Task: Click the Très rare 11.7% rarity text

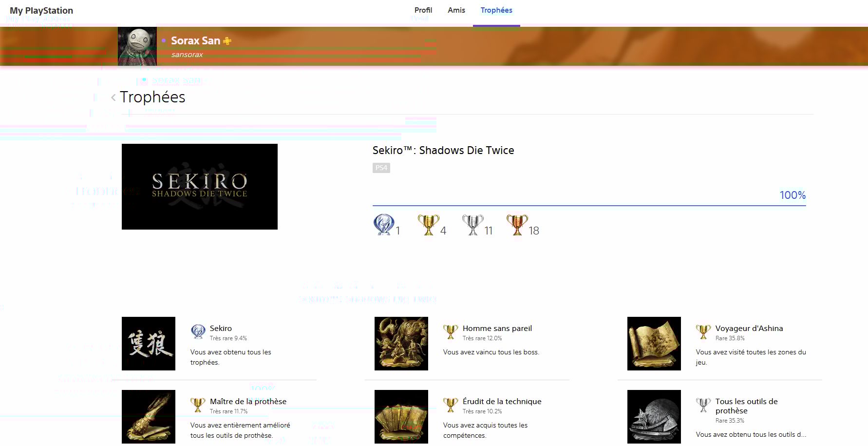Action: point(229,411)
